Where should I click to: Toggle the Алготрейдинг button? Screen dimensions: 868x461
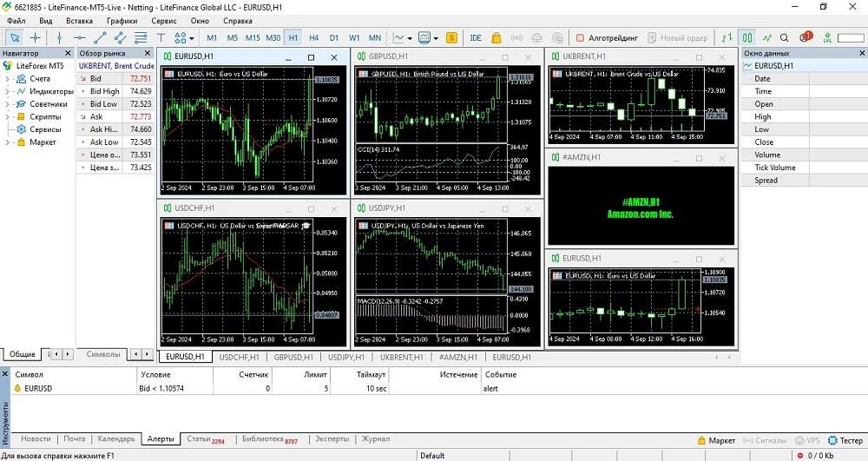607,37
